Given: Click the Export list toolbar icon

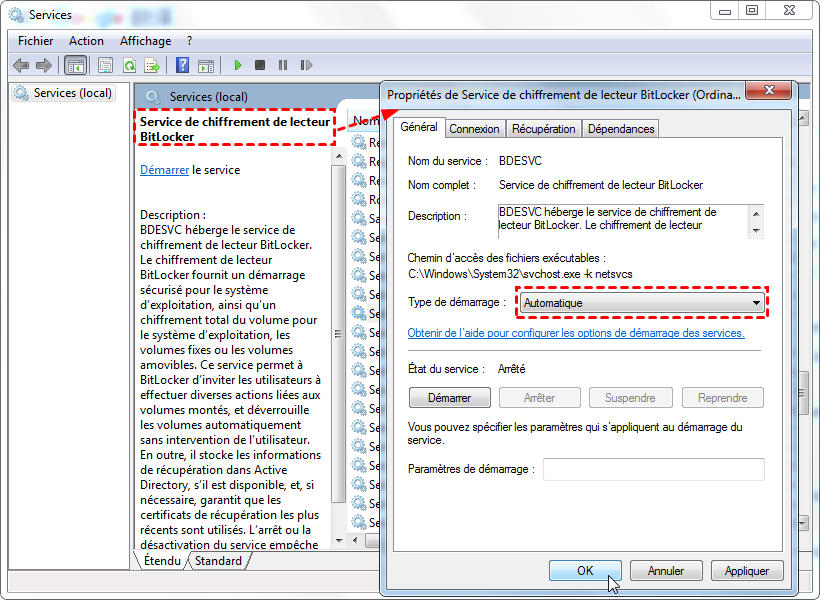Looking at the screenshot, I should 152,65.
